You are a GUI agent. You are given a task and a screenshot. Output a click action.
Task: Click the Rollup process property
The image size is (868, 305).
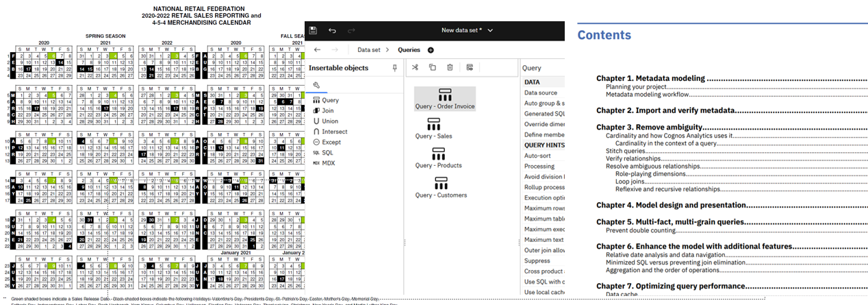click(x=544, y=187)
